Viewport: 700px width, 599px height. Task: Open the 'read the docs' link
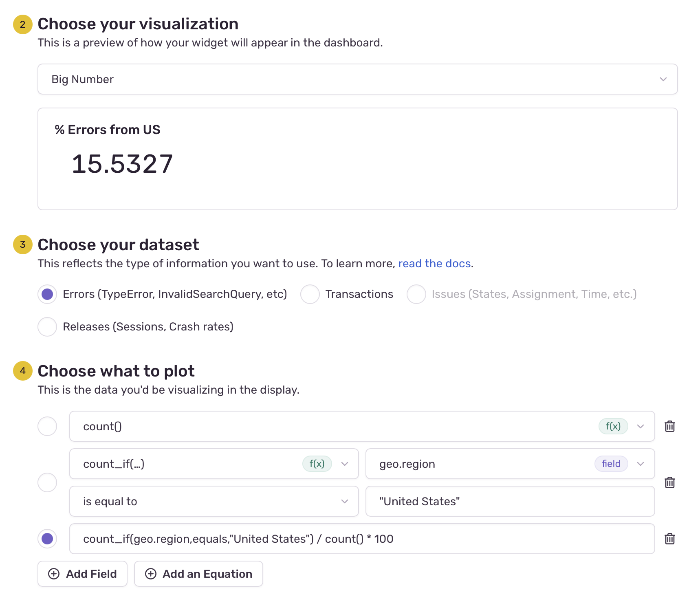point(434,264)
